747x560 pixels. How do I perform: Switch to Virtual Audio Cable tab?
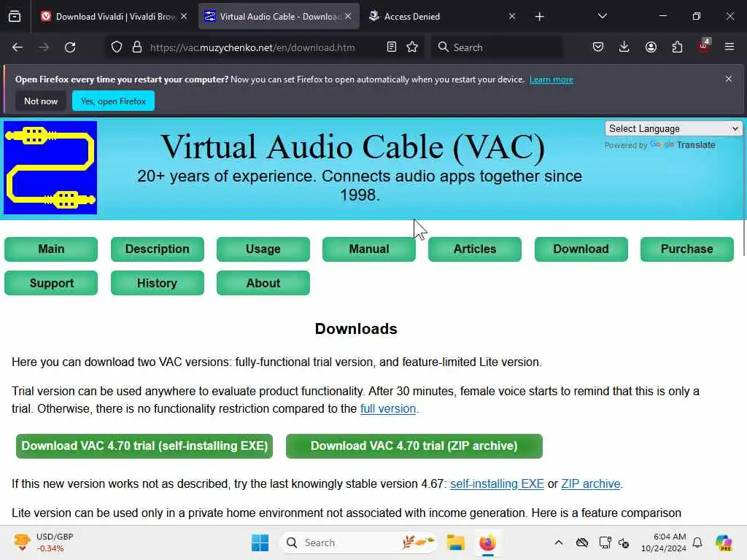pos(279,17)
